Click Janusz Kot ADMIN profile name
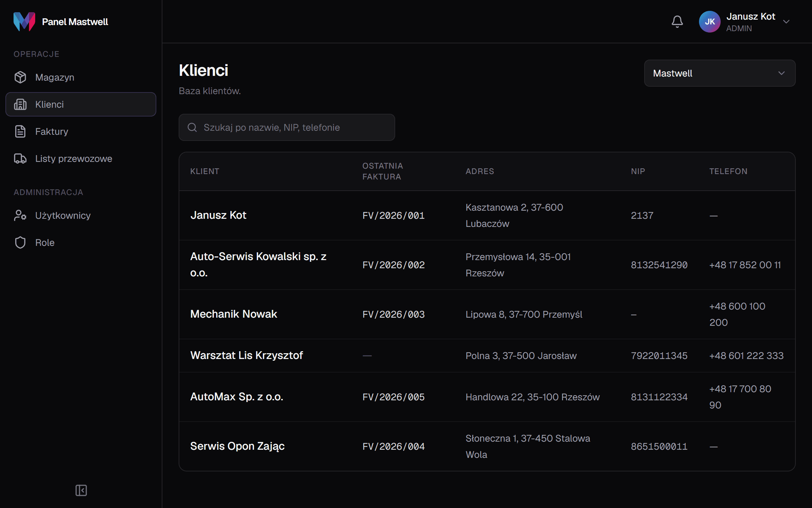Screen dimensions: 812x508 [750, 22]
